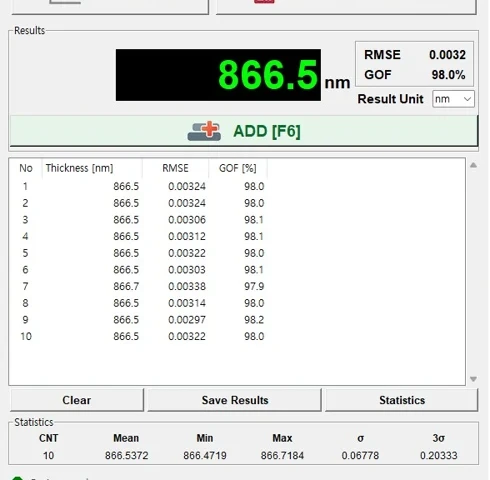Click the RMSE column header in table
Viewport: 490px width, 480px height.
click(x=175, y=168)
